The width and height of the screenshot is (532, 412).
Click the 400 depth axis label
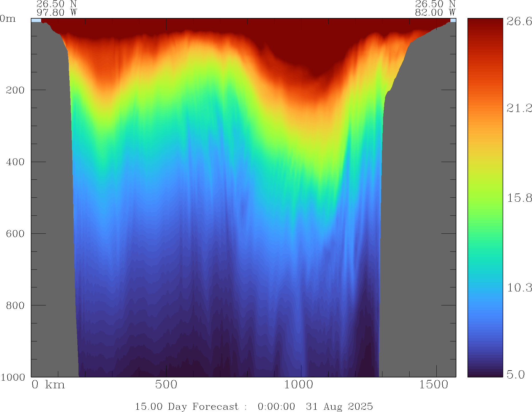pos(15,162)
